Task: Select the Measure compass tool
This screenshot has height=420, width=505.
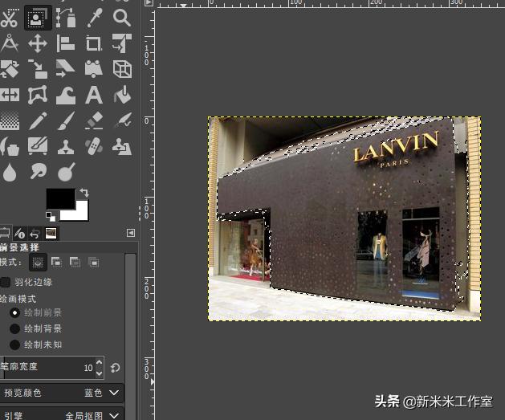Action: [x=9, y=43]
